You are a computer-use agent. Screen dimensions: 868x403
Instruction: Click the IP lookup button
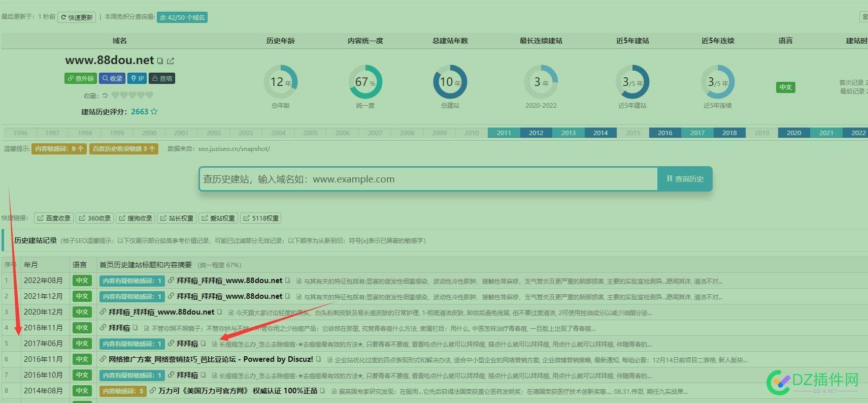click(138, 78)
